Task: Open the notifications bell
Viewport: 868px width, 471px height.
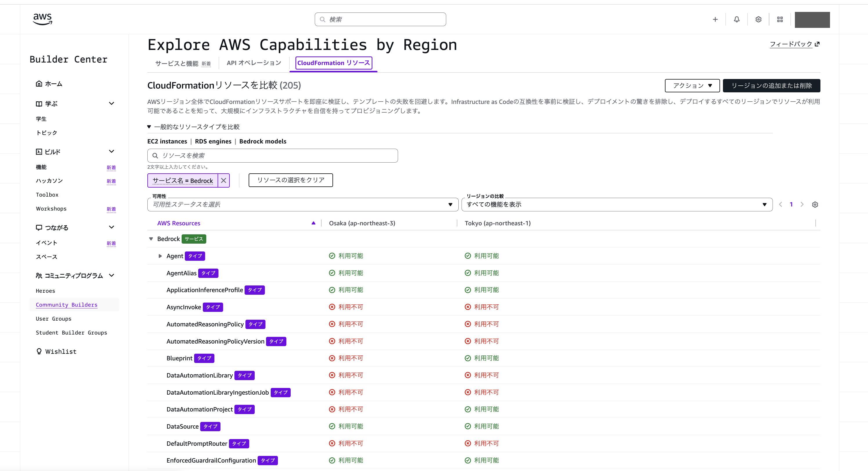Action: pos(737,19)
